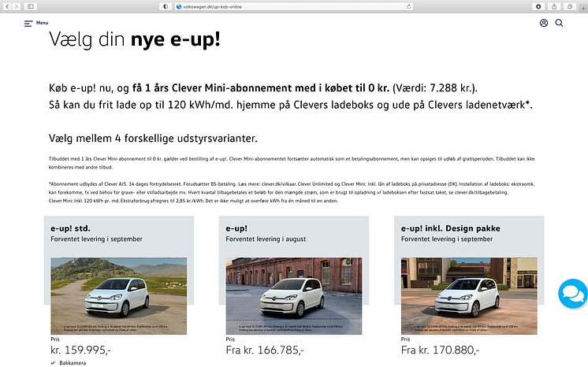Click price Fra kr. 170.880,-

click(x=440, y=350)
